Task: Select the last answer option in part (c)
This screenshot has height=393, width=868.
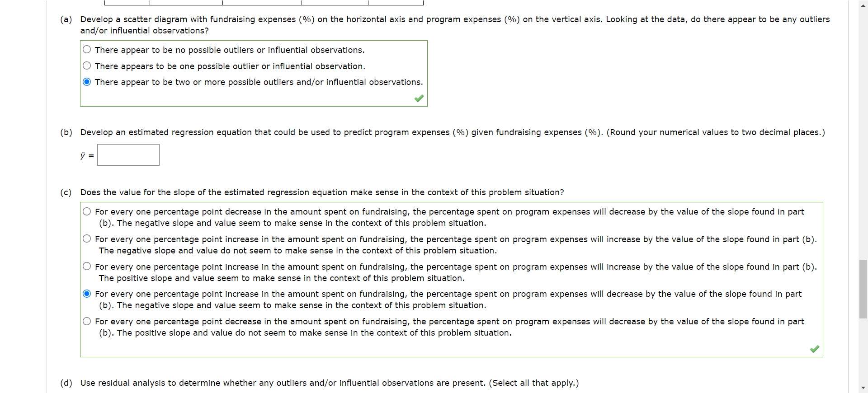Action: 86,321
